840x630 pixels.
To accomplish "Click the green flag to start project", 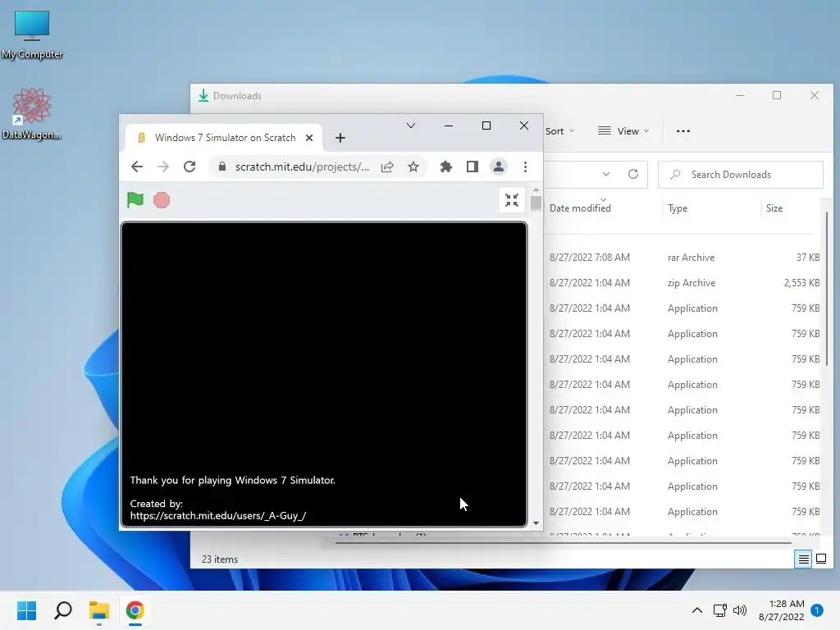I will (135, 200).
